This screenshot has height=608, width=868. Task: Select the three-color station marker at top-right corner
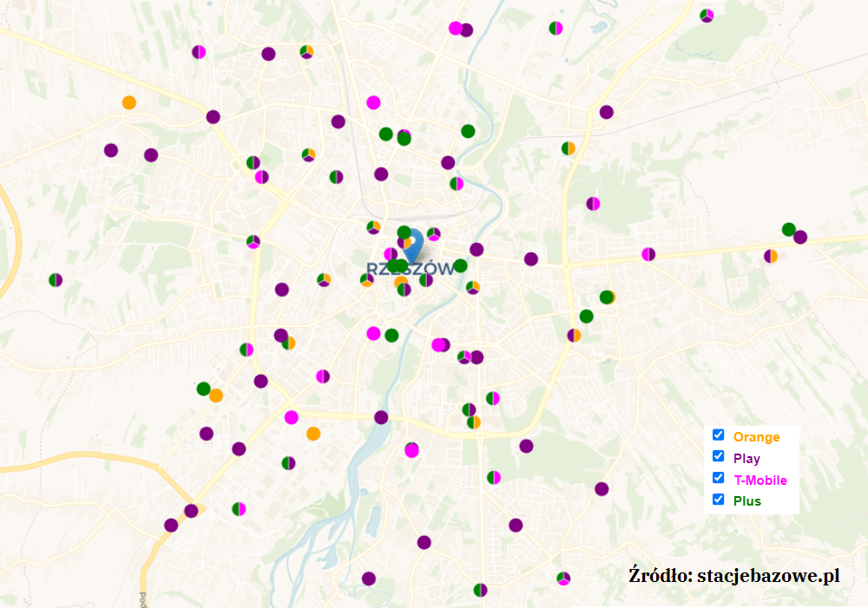coord(707,15)
